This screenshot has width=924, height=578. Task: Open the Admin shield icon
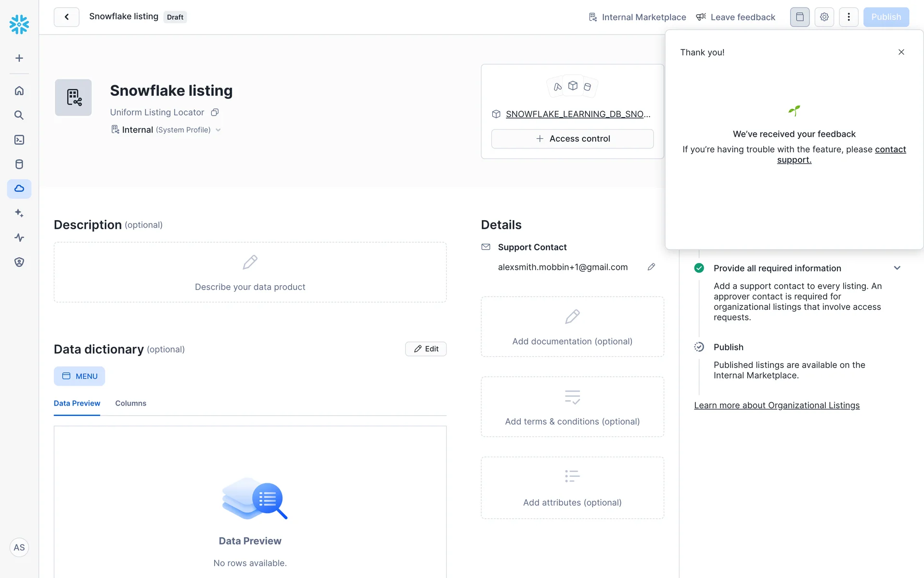[19, 262]
